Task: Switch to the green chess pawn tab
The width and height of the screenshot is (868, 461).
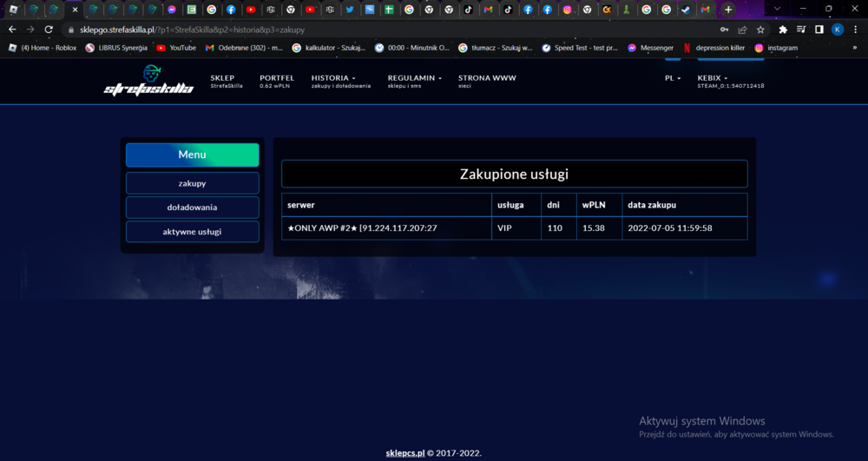Action: pyautogui.click(x=627, y=10)
